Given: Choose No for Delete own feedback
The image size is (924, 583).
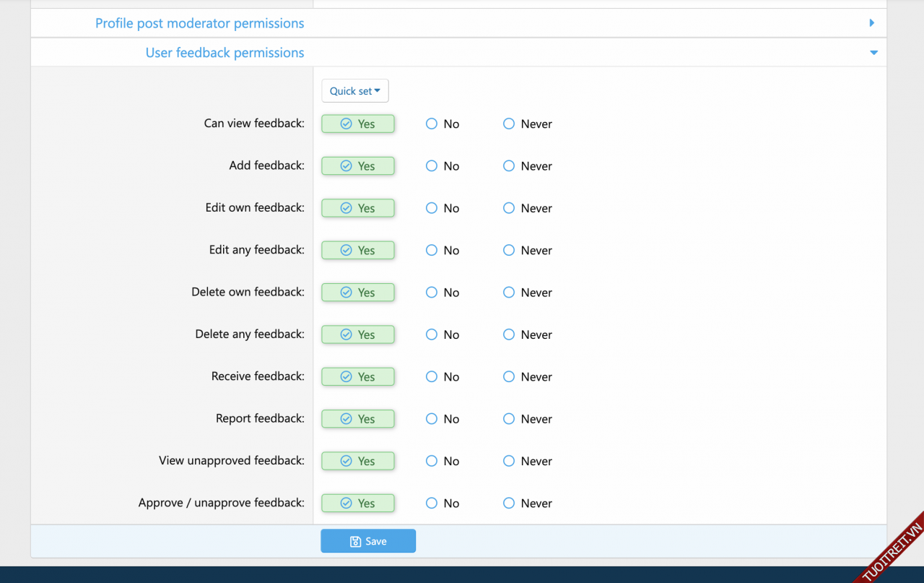Looking at the screenshot, I should (x=432, y=293).
